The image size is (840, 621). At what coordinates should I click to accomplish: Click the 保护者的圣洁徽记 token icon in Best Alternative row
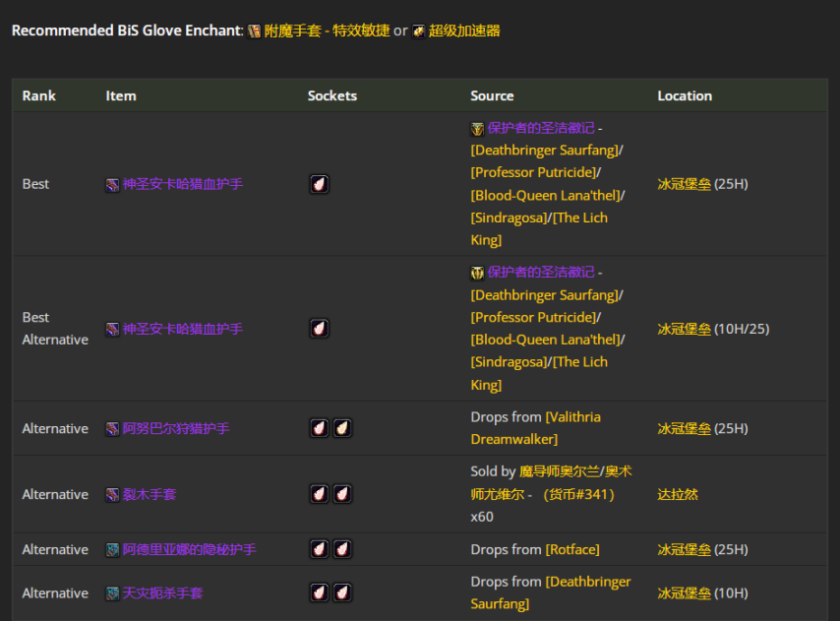click(x=477, y=273)
